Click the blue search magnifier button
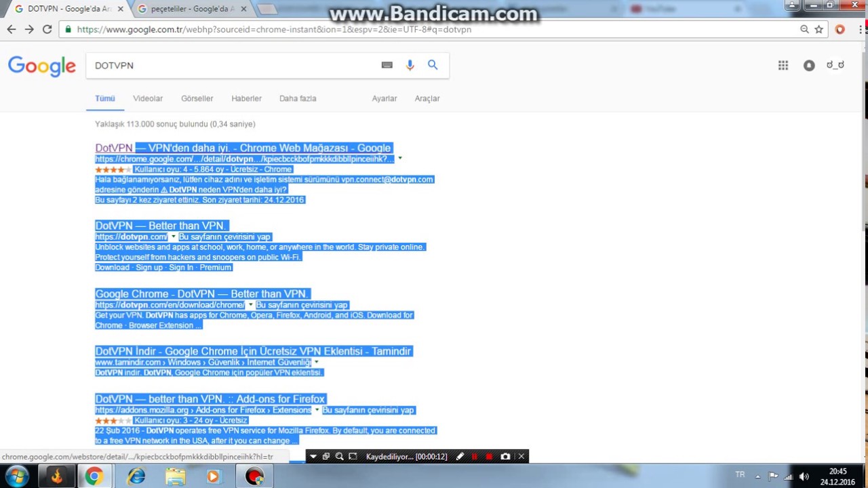Image resolution: width=868 pixels, height=488 pixels. tap(433, 65)
